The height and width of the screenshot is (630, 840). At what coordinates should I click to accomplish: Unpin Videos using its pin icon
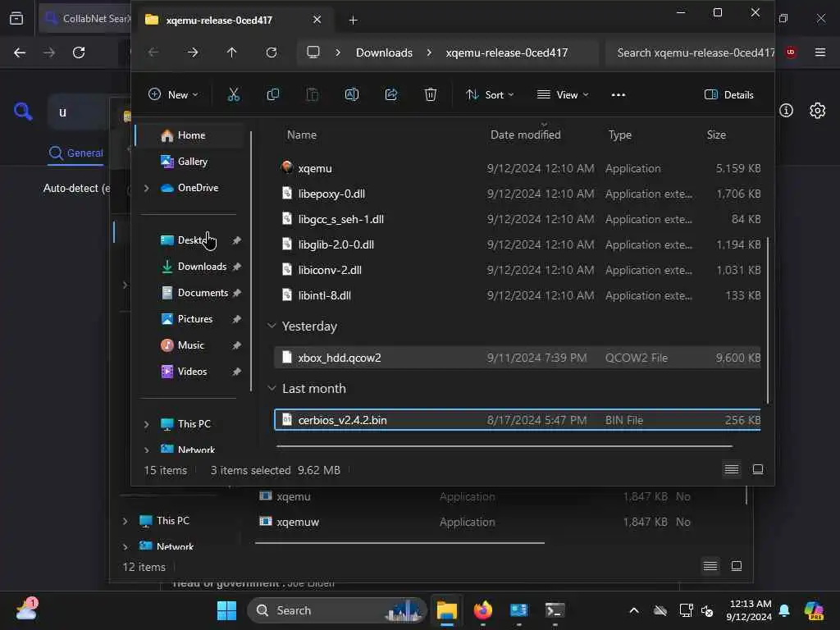point(236,372)
